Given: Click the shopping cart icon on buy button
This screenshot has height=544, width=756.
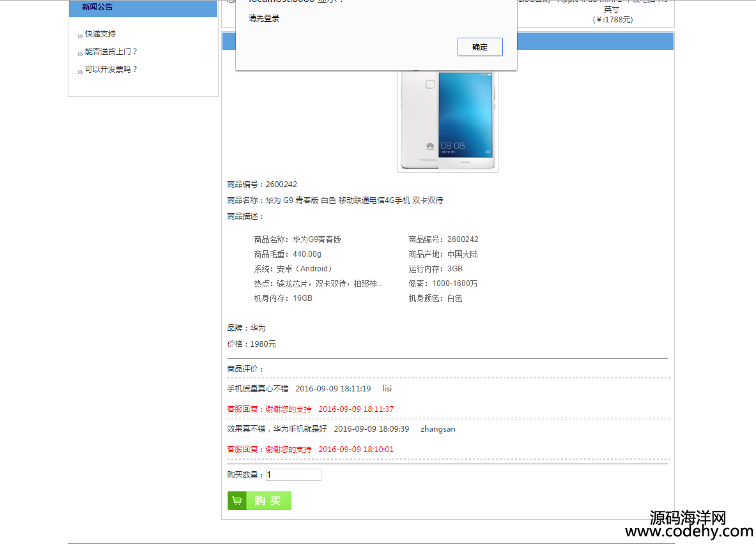Looking at the screenshot, I should click(237, 501).
